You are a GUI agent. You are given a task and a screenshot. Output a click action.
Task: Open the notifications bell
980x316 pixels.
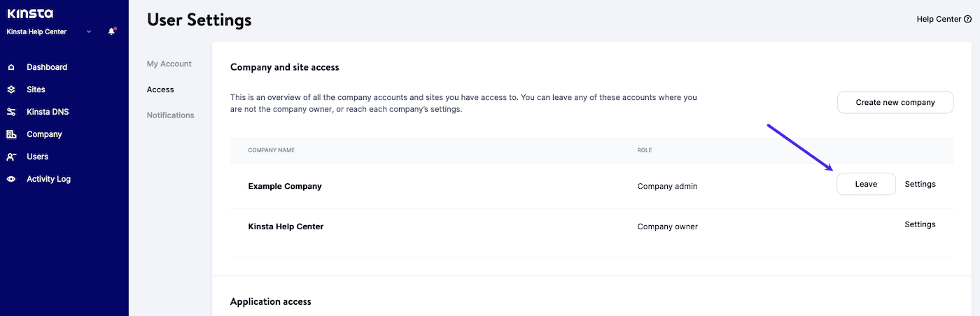point(111,31)
